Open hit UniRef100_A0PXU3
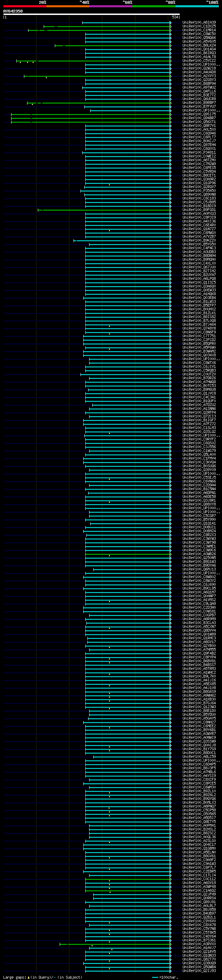Screen dimensions: 222x980 (x=199, y=214)
